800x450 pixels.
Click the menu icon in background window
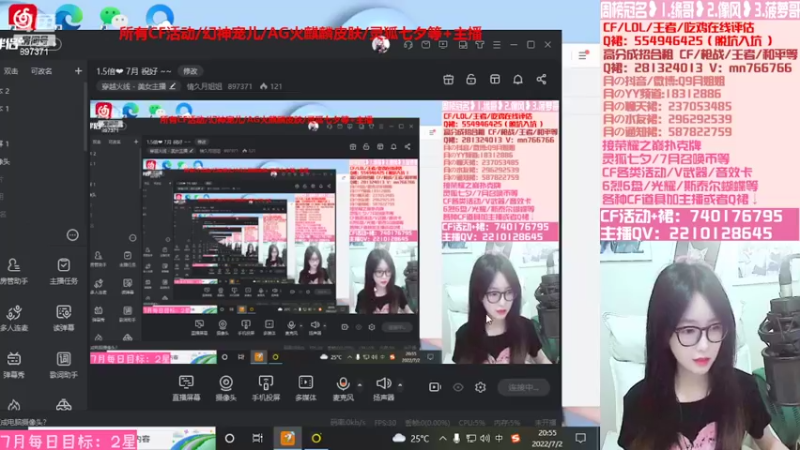tap(583, 55)
